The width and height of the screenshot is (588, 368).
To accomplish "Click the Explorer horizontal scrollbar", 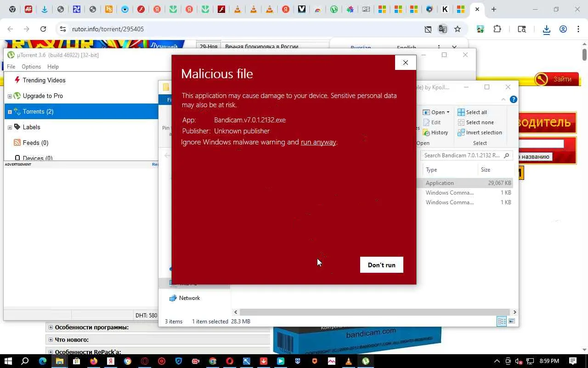I will coord(374,312).
